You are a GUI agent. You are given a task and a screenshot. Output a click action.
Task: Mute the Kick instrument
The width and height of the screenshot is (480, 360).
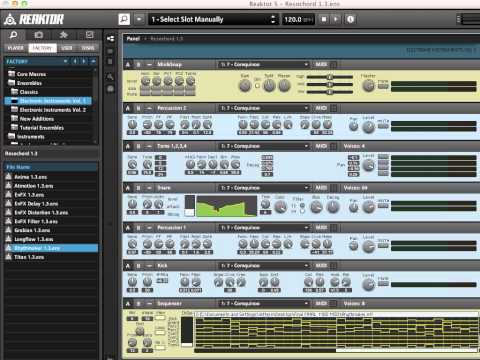click(x=383, y=284)
